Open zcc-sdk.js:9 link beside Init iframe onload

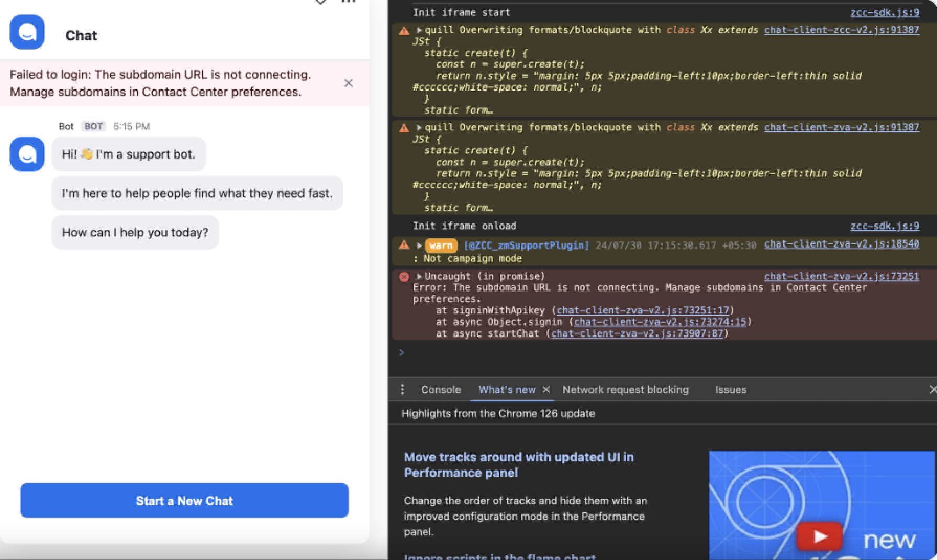[885, 226]
